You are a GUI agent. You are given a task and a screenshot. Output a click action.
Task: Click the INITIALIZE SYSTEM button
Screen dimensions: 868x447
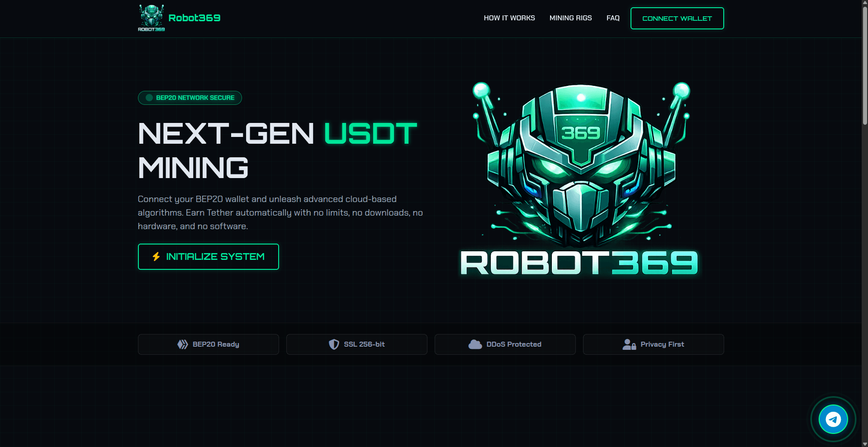(x=208, y=256)
